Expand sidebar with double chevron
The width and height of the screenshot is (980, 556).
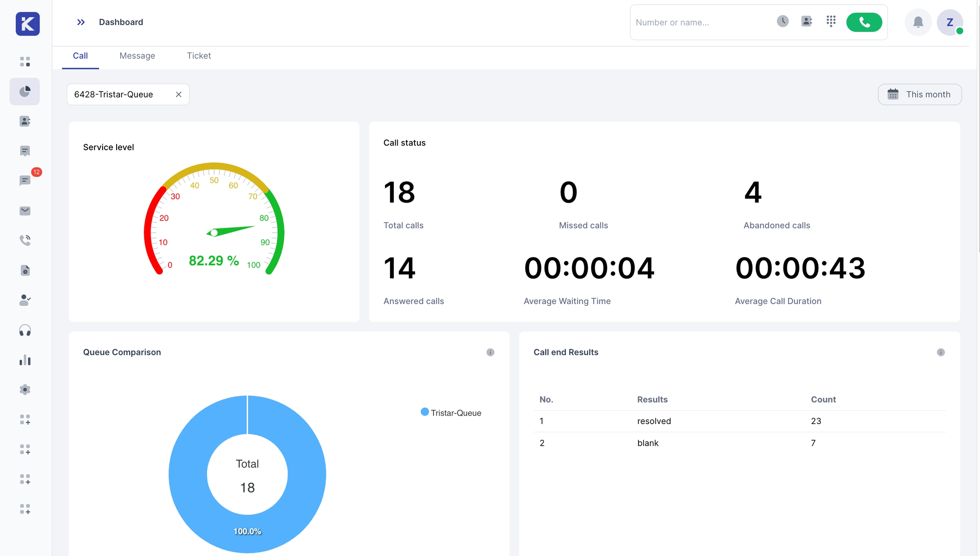[81, 22]
